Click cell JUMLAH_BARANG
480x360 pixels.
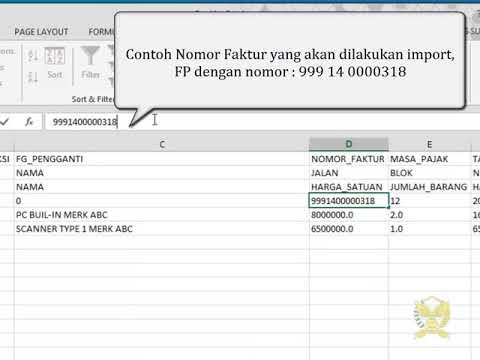[430, 187]
